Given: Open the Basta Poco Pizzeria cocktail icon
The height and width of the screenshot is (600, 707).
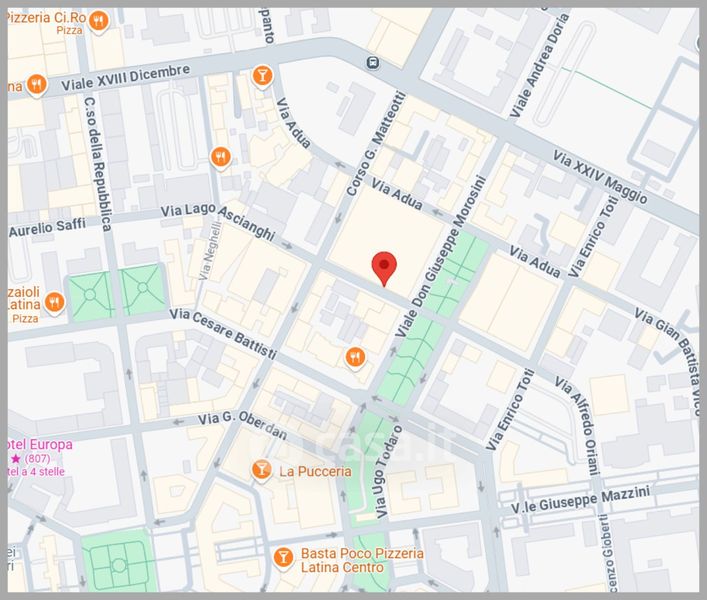Looking at the screenshot, I should pos(283,556).
